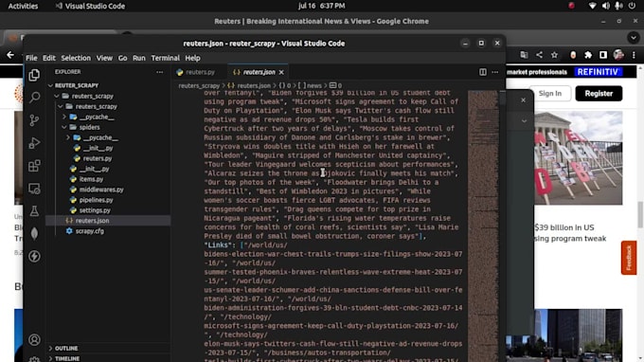The height and width of the screenshot is (362, 644).
Task: Open the Search view in activity bar
Action: click(x=34, y=98)
